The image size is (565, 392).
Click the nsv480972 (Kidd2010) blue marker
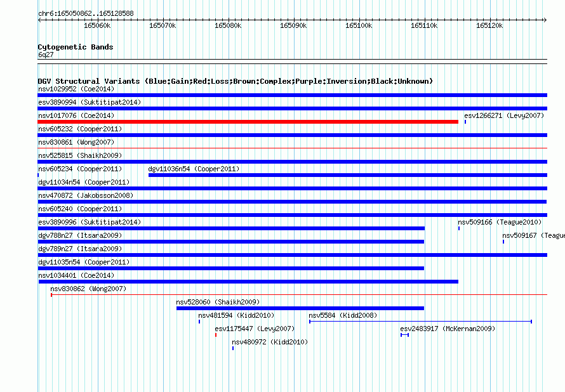(233, 348)
